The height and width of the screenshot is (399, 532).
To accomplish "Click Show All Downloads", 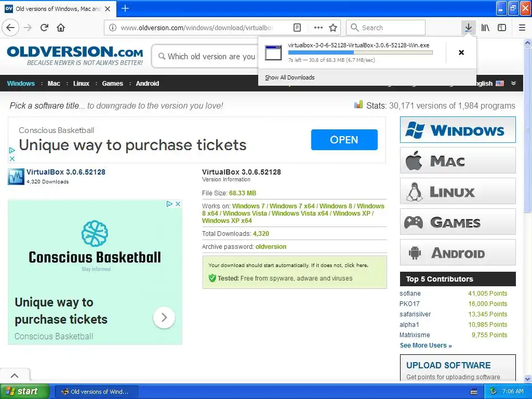I will (290, 77).
